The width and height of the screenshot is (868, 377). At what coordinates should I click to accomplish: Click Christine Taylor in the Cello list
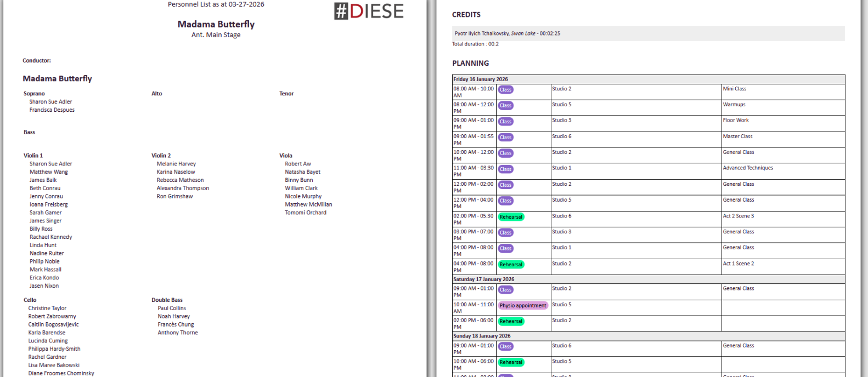click(x=47, y=309)
